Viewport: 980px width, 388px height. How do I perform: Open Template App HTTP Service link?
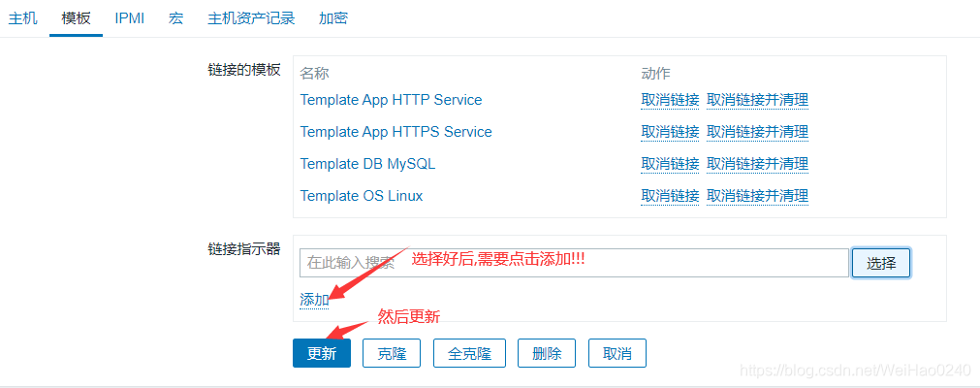(x=391, y=100)
